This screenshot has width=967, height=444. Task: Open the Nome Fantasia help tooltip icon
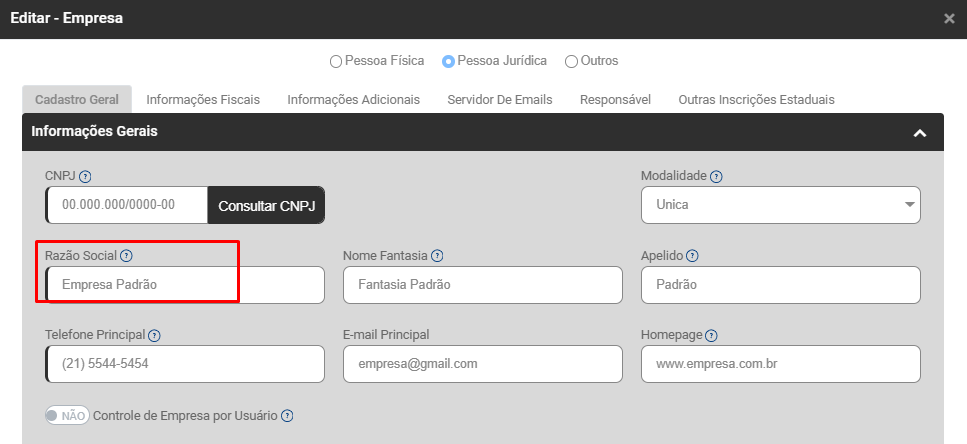pyautogui.click(x=437, y=256)
